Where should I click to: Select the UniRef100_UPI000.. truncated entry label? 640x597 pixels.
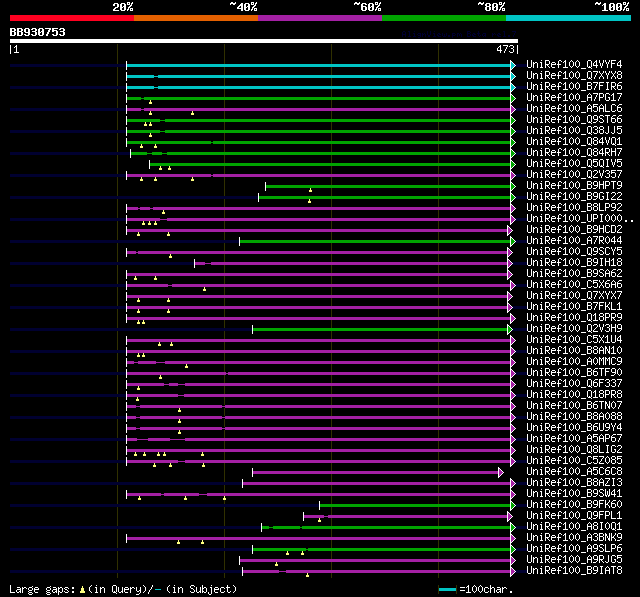click(580, 219)
